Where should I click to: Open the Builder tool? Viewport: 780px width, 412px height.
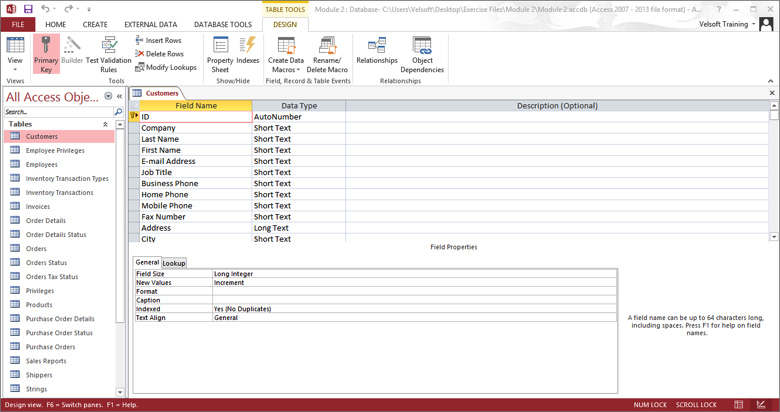[72, 53]
